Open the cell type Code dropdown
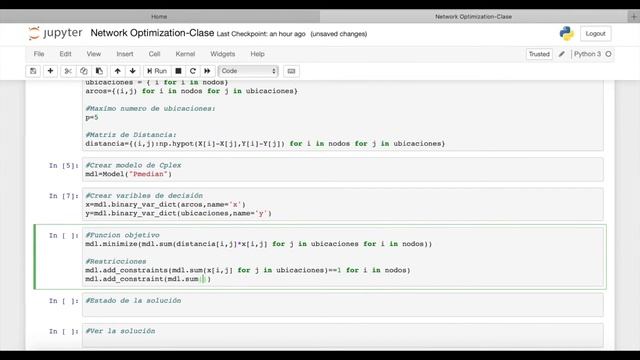The image size is (640, 360). (248, 71)
